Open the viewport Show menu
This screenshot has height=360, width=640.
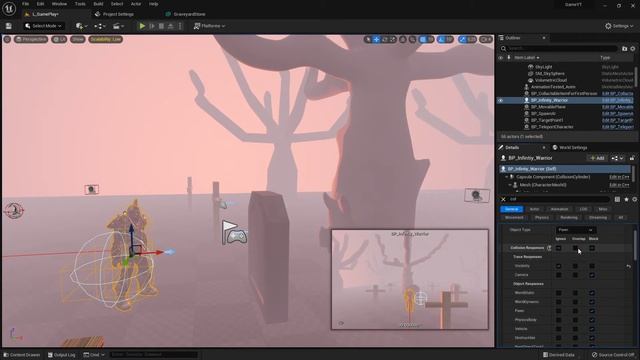78,39
